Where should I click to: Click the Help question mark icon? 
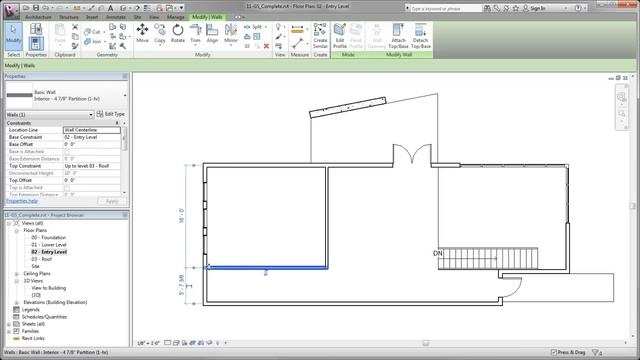click(578, 8)
